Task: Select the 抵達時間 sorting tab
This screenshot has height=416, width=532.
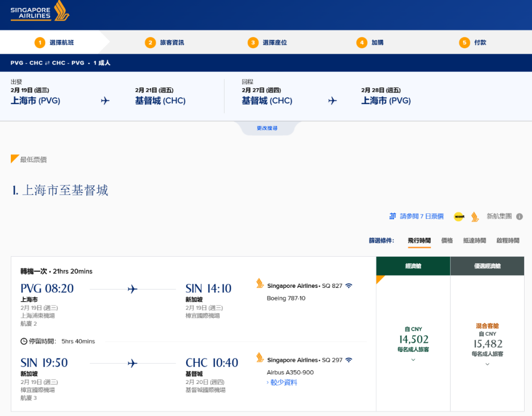Action: point(474,241)
